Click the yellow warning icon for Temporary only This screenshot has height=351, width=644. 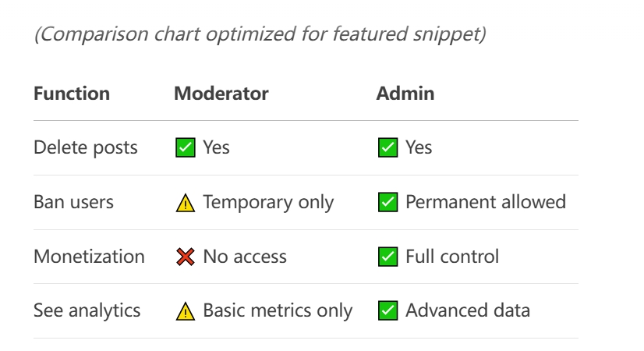(x=186, y=203)
